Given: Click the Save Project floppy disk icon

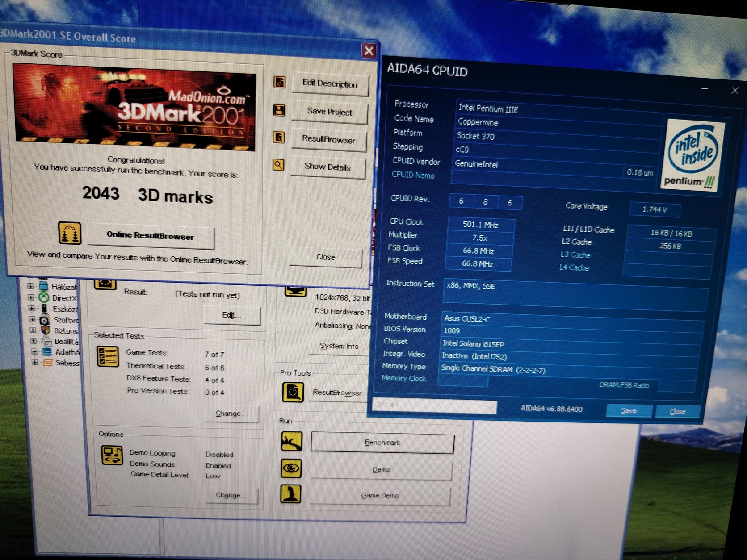Looking at the screenshot, I should [x=279, y=110].
